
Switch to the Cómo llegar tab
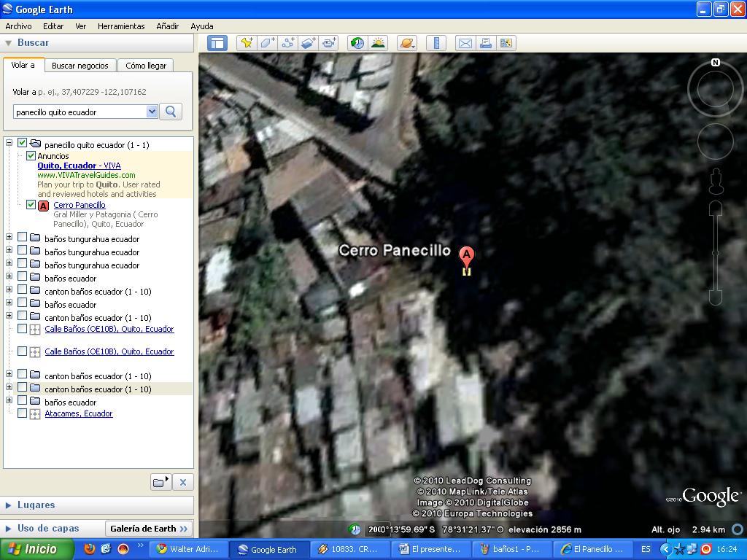pos(144,64)
